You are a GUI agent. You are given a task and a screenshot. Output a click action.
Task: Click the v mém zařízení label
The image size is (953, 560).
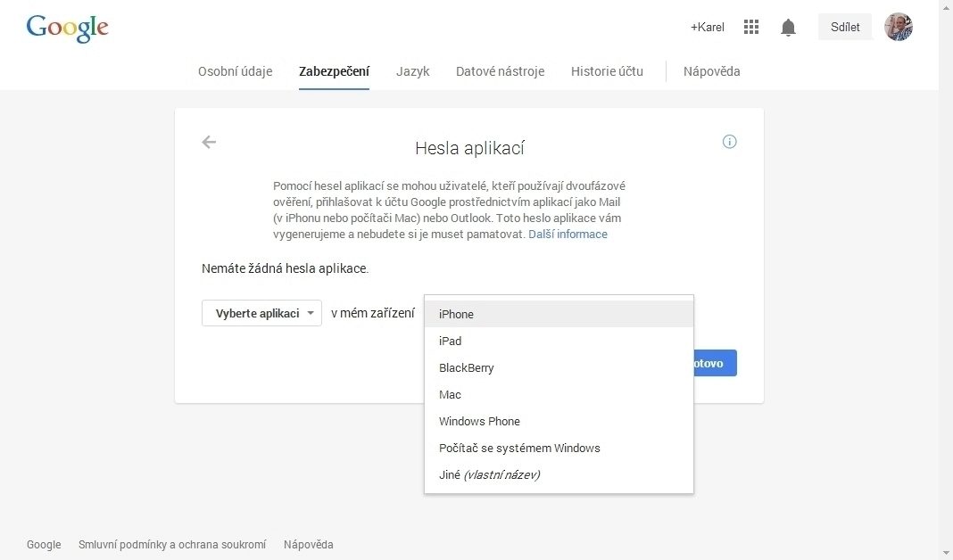(373, 313)
